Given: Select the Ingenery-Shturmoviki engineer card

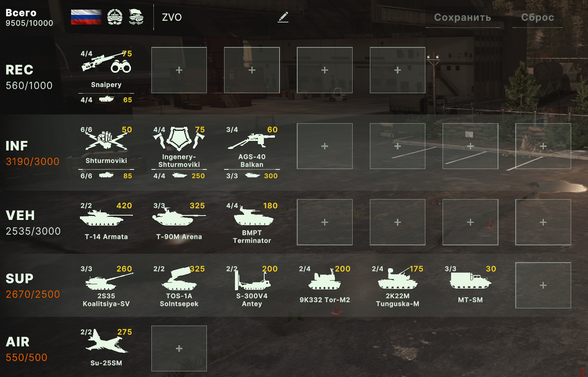Looking at the screenshot, I should point(179,146).
